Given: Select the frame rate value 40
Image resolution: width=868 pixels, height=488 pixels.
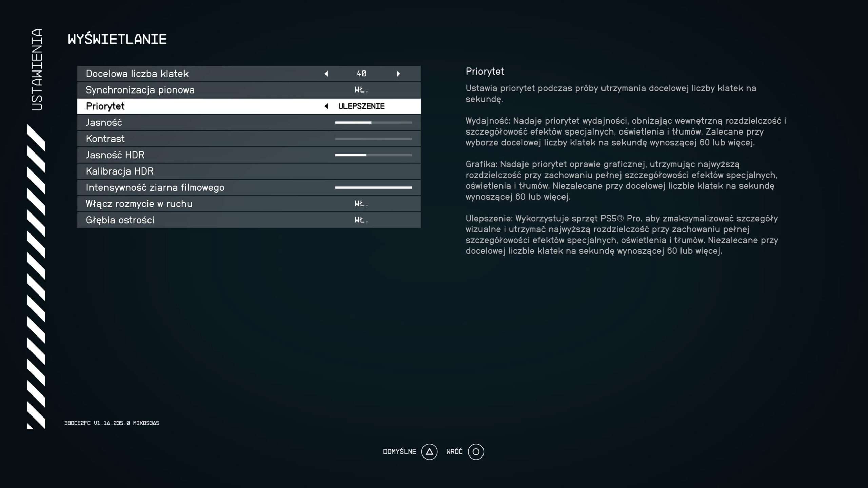Looking at the screenshot, I should 361,74.
